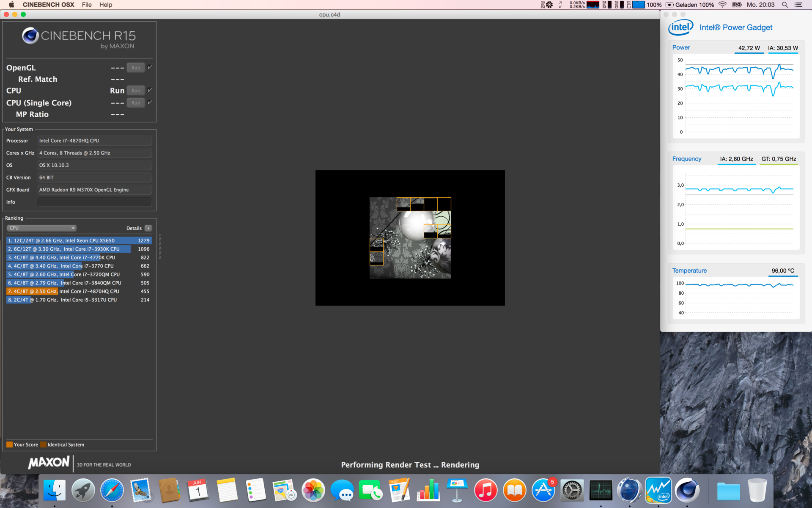Open the Help menu
Image resolution: width=812 pixels, height=508 pixels.
point(106,5)
